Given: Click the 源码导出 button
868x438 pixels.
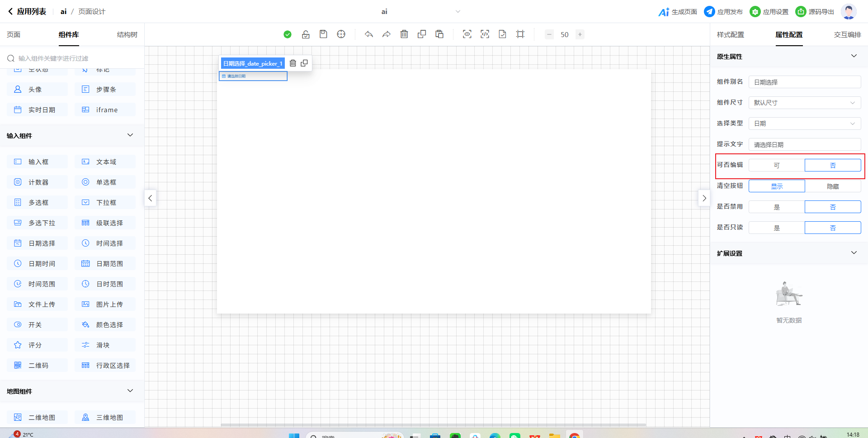Looking at the screenshot, I should 815,12.
